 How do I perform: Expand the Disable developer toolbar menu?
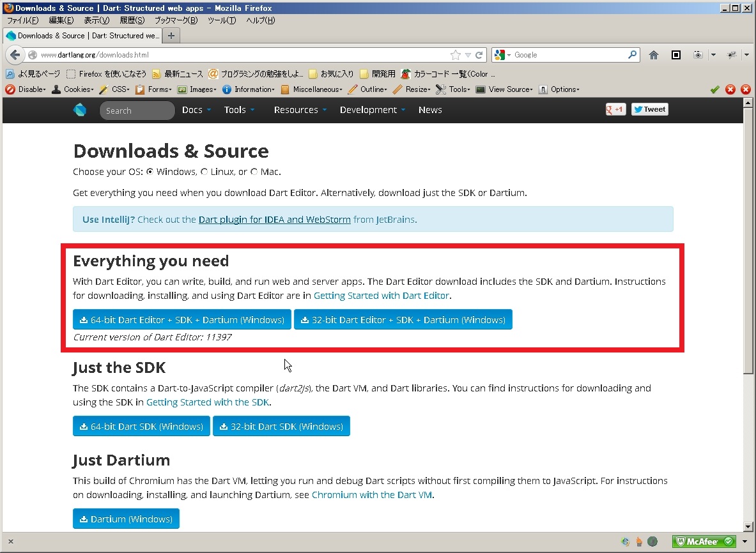pos(26,89)
